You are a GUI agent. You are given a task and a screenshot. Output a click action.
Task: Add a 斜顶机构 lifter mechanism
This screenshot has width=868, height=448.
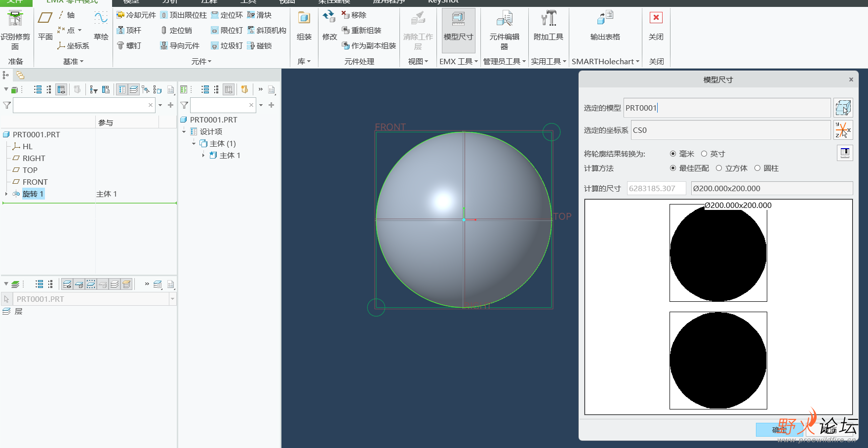(x=267, y=30)
